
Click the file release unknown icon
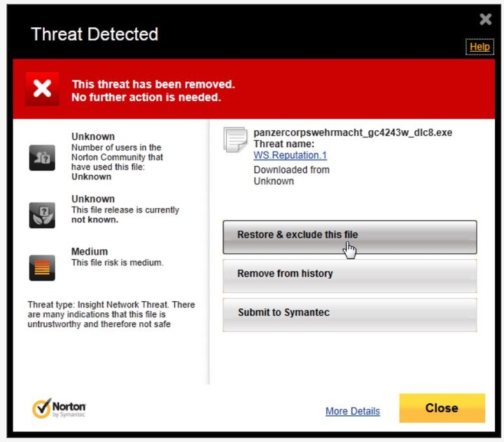click(42, 215)
